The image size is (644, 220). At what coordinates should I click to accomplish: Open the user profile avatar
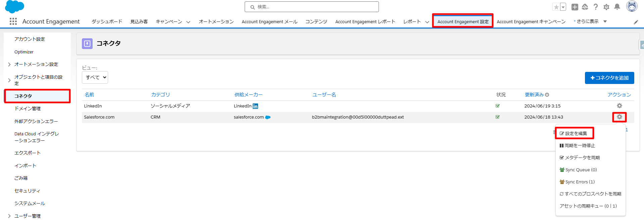[x=632, y=6]
